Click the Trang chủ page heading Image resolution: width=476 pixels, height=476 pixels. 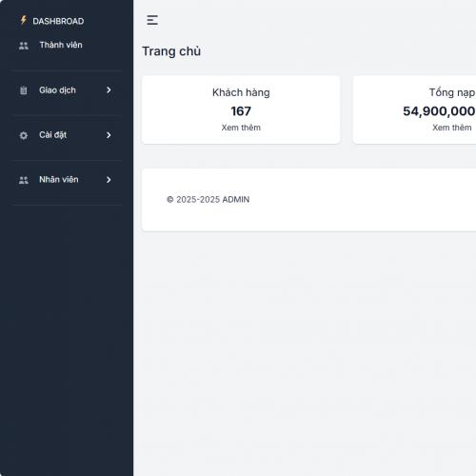click(x=171, y=51)
